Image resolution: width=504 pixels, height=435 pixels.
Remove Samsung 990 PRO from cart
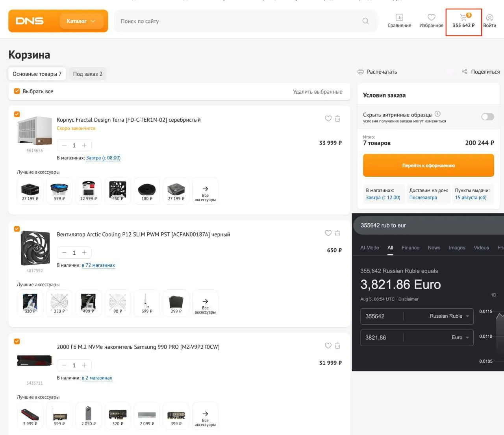(337, 346)
